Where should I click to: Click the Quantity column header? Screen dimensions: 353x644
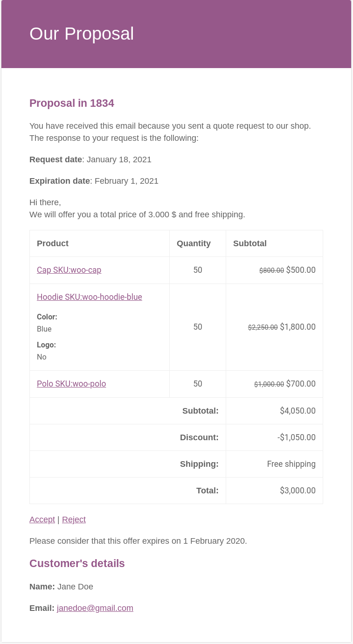point(194,243)
